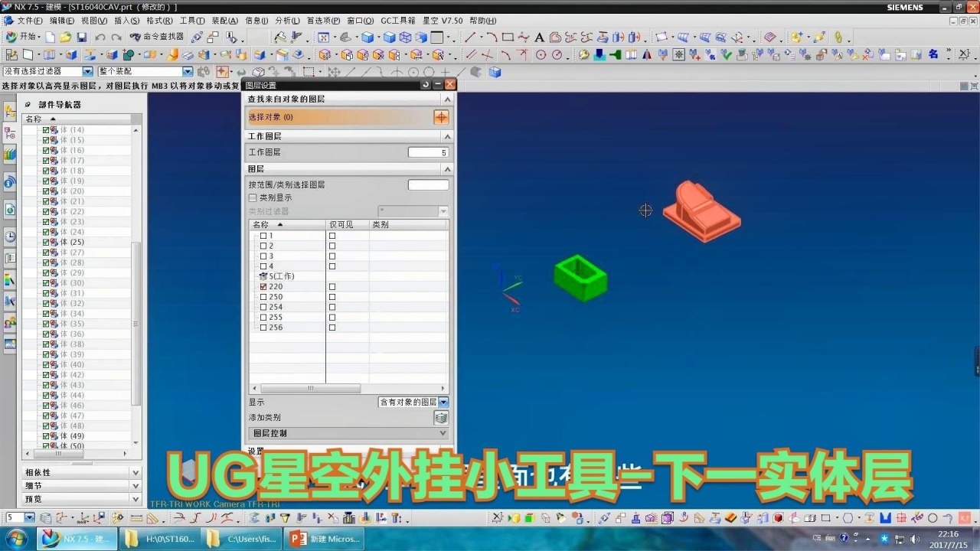This screenshot has height=551, width=980.
Task: Sort layers by 名称 column header
Action: coord(287,224)
